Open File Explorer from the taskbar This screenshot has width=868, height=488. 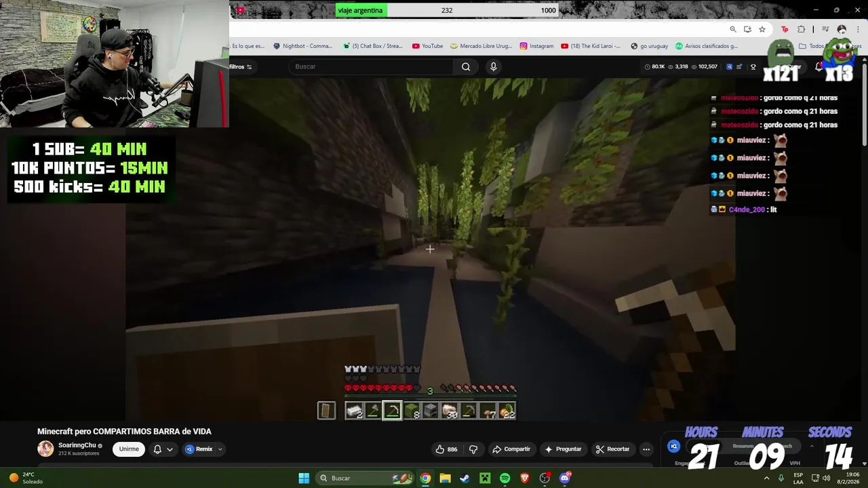445,478
